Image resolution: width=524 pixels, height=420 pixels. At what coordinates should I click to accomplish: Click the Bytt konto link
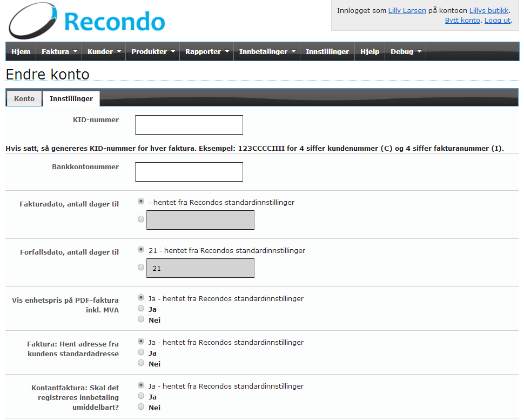click(462, 20)
